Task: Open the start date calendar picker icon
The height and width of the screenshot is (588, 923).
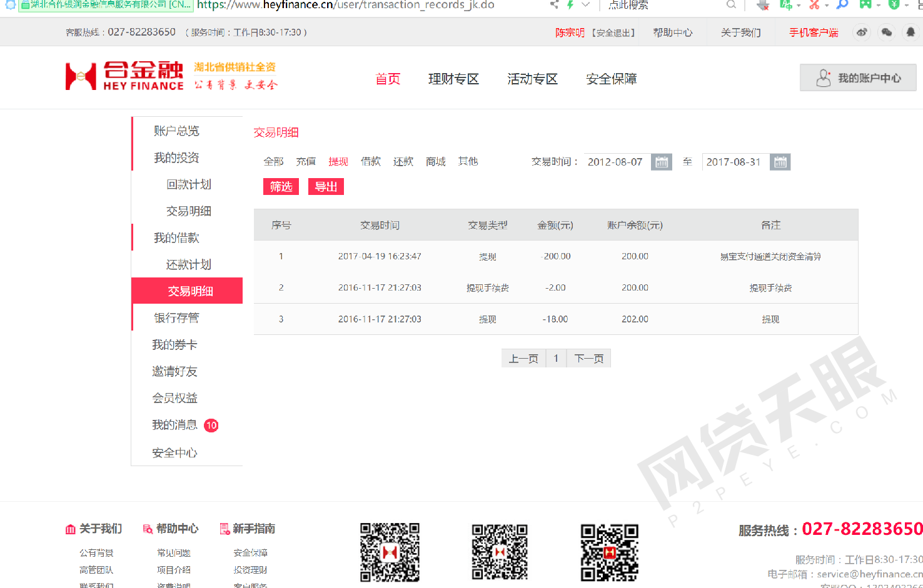Action: click(x=661, y=162)
